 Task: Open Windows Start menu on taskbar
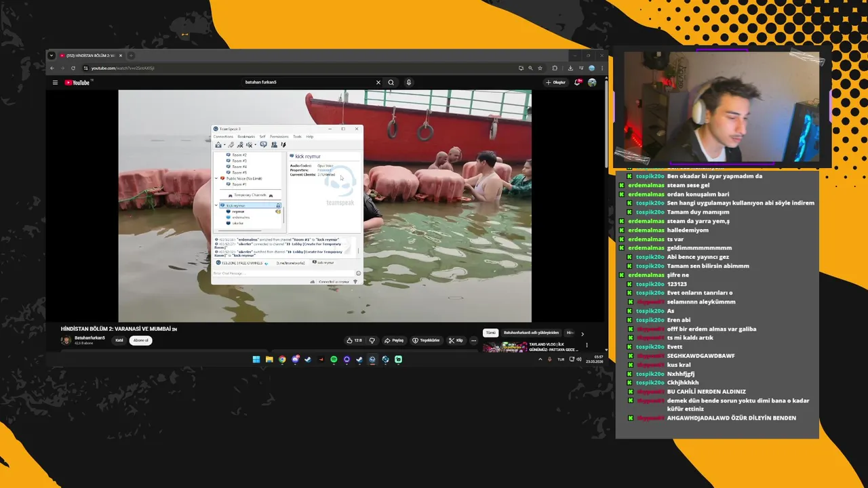click(x=256, y=359)
